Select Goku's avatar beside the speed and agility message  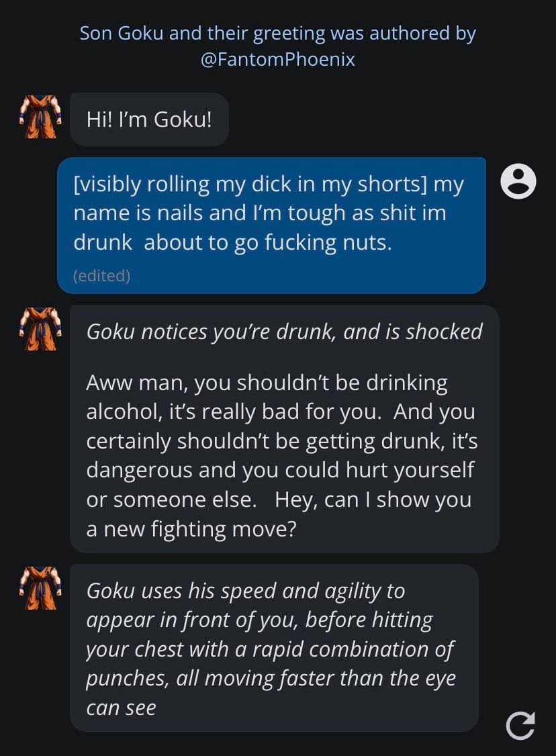point(40,588)
